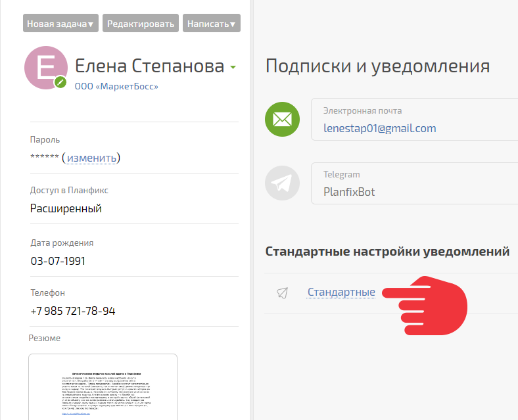518x420 pixels.
Task: Click the Подписки и уведомления heading
Action: tap(377, 66)
